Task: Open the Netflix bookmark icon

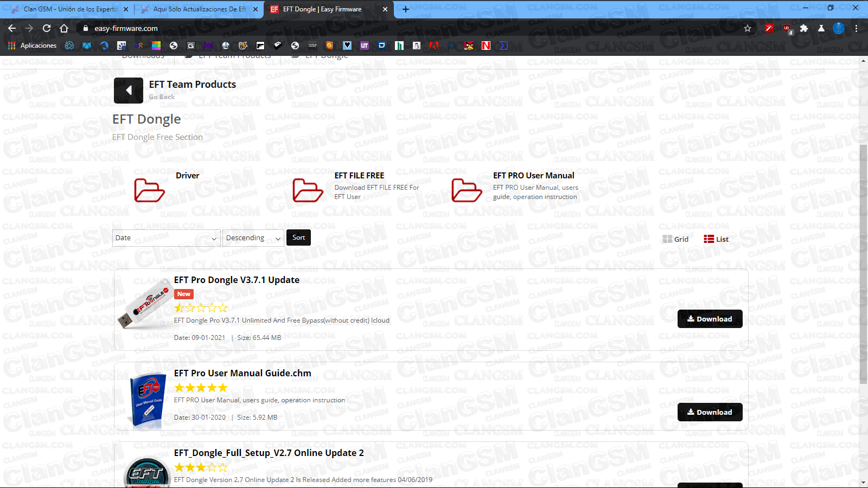Action: coord(486,46)
